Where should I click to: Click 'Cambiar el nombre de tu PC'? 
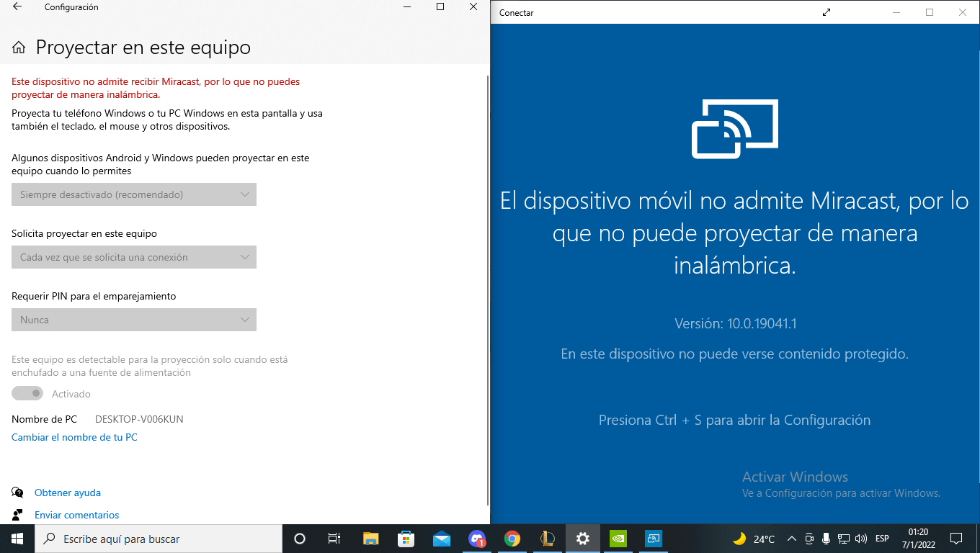tap(74, 437)
